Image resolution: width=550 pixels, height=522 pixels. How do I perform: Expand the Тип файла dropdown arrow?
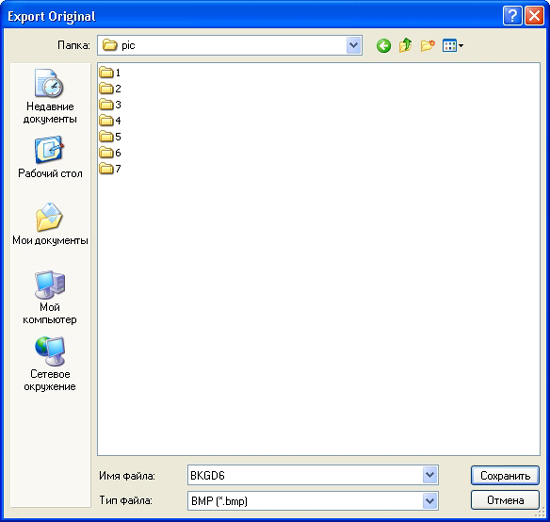tap(430, 501)
